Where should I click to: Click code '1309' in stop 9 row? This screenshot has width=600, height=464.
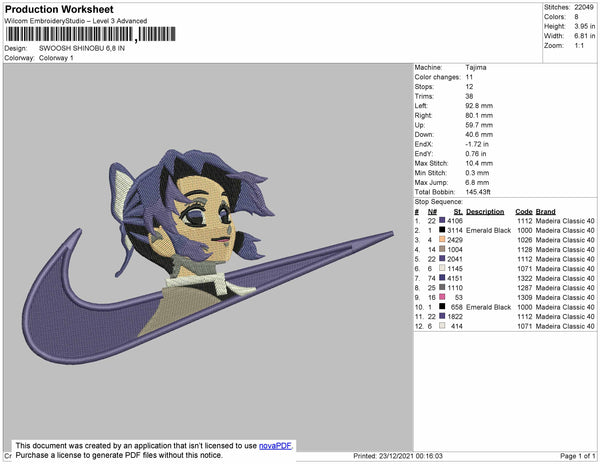525,297
